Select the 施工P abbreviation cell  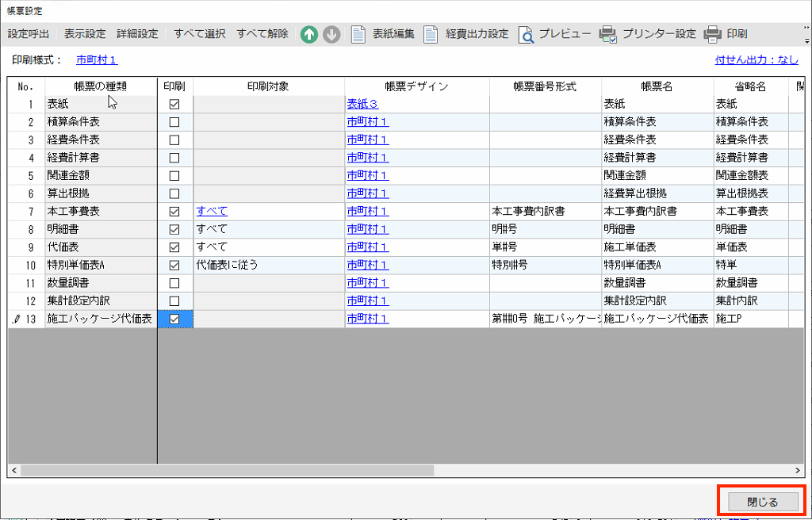751,319
